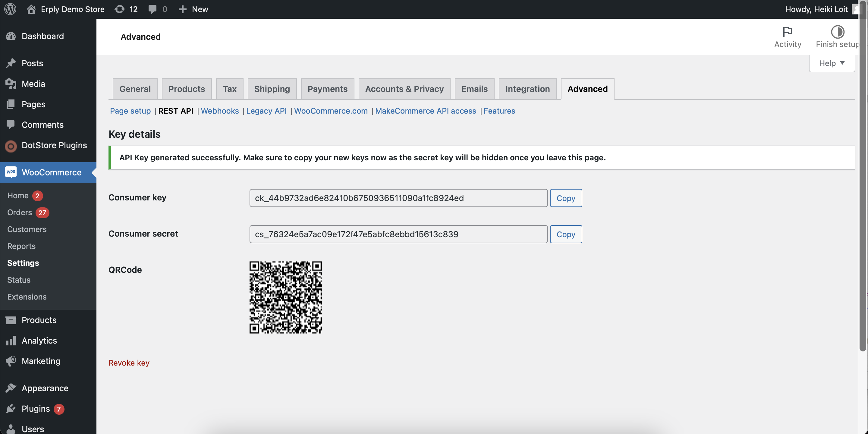The width and height of the screenshot is (868, 434).
Task: Open WooCommerce Home submenu item
Action: point(18,196)
